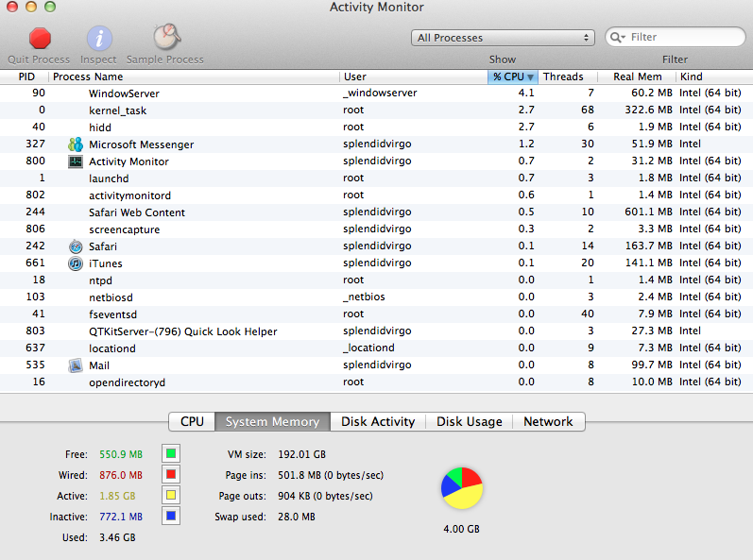753x560 pixels.
Task: Click the blue Inspect info icon
Action: tap(99, 39)
